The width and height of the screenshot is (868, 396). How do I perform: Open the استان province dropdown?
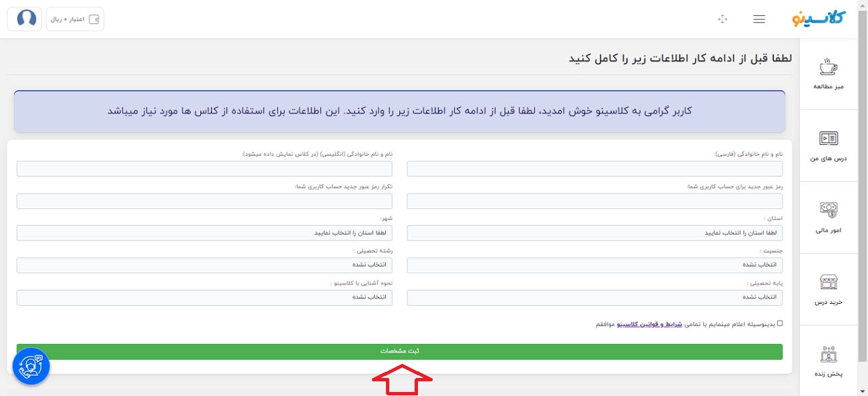click(594, 232)
